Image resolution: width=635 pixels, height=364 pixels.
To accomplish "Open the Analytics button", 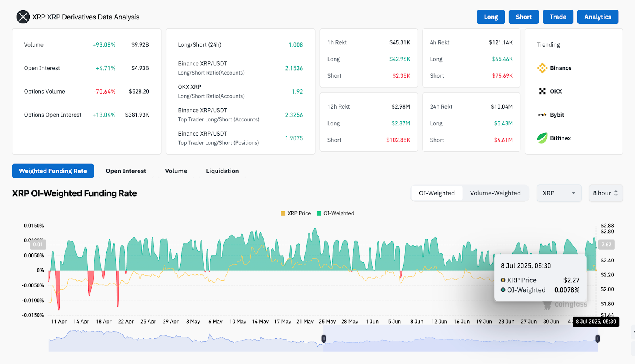I will (597, 17).
